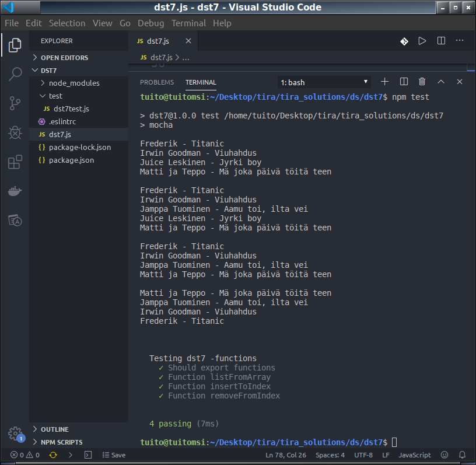
Task: Open the Debug menu
Action: [150, 23]
